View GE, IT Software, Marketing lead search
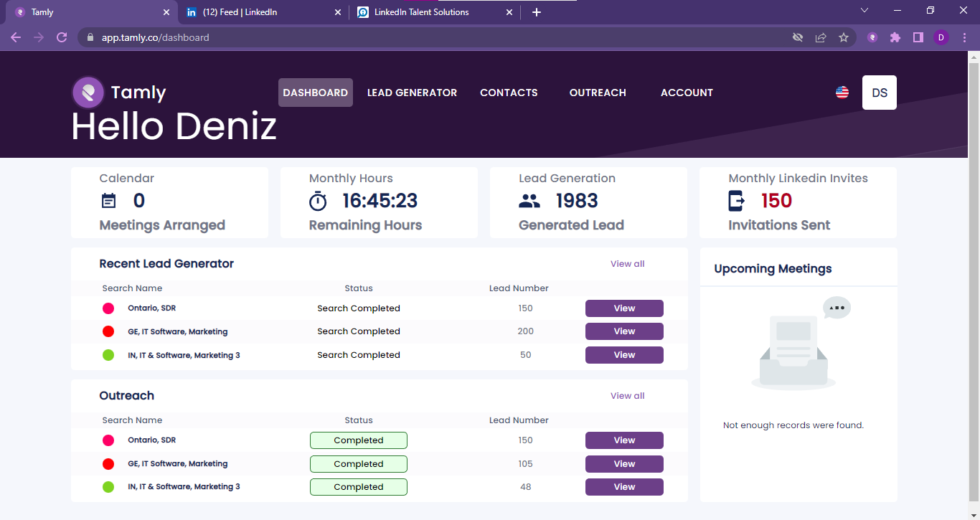 pyautogui.click(x=624, y=331)
